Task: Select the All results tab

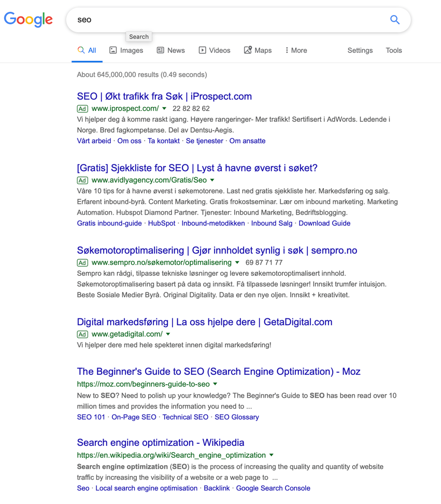Action: point(87,50)
